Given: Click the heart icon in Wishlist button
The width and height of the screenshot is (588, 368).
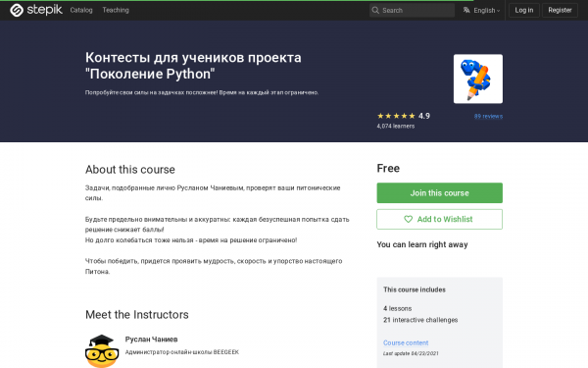Looking at the screenshot, I should tap(408, 219).
